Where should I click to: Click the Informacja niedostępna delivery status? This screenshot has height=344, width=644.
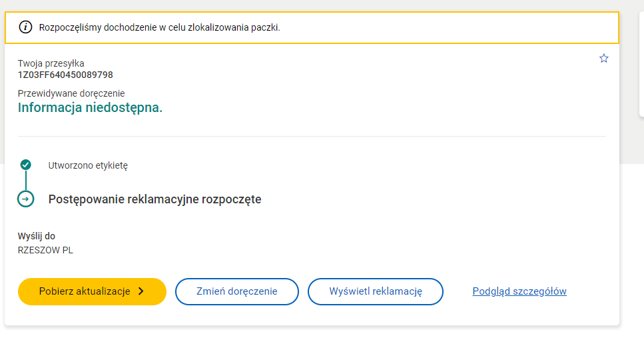pos(90,107)
